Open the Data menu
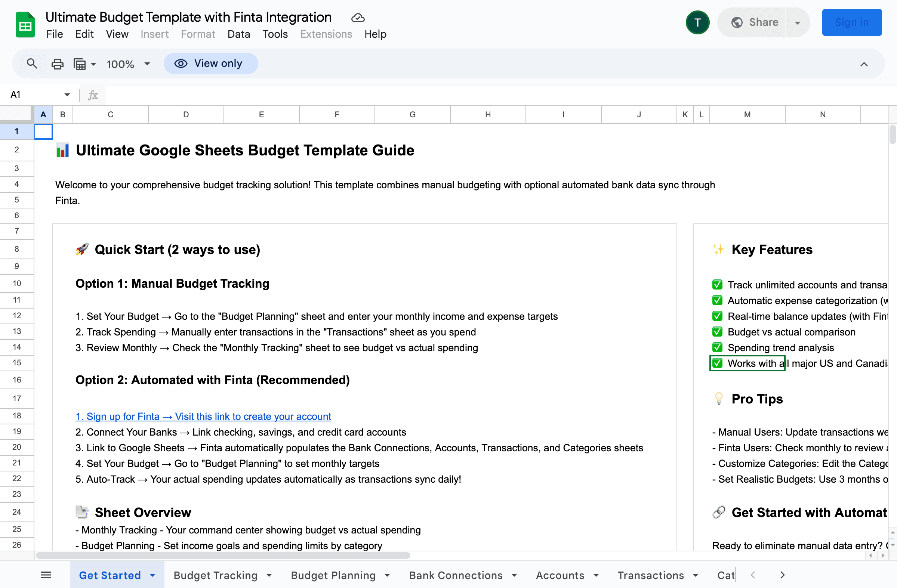Viewport: 897px width, 588px height. pyautogui.click(x=238, y=34)
